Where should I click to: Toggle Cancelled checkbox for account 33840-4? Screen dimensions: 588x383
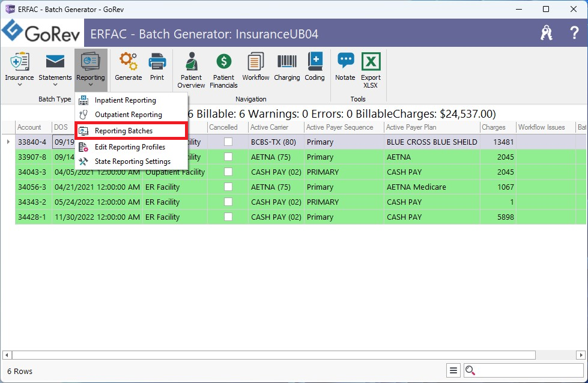click(x=228, y=142)
